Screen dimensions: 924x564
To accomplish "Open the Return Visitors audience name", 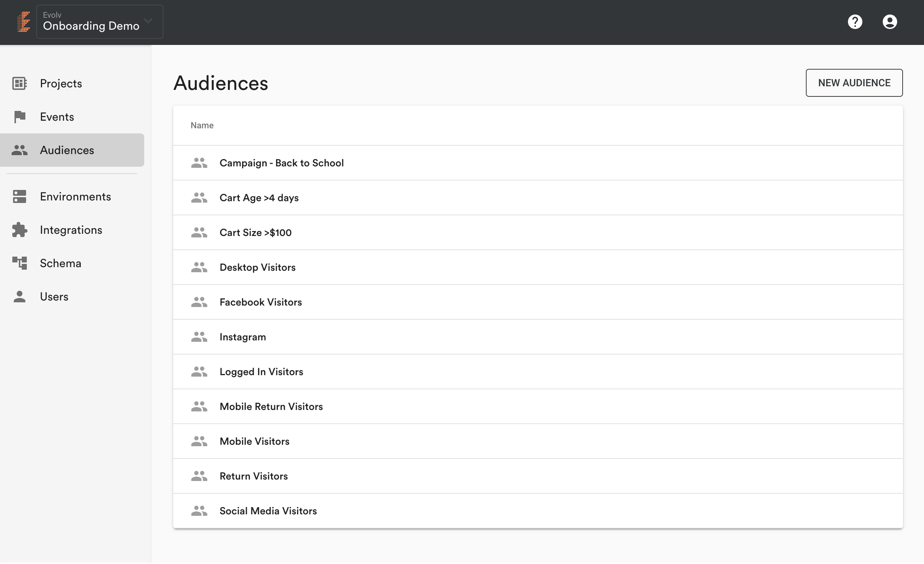I will coord(254,477).
